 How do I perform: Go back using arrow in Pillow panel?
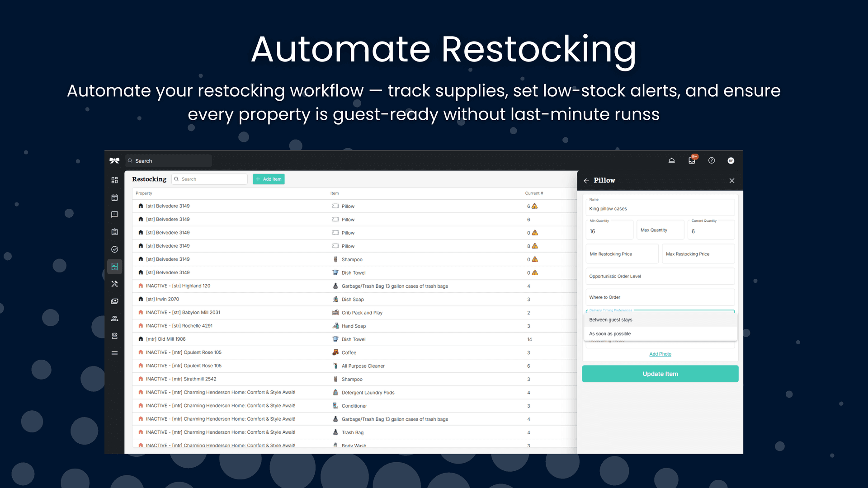pos(586,180)
